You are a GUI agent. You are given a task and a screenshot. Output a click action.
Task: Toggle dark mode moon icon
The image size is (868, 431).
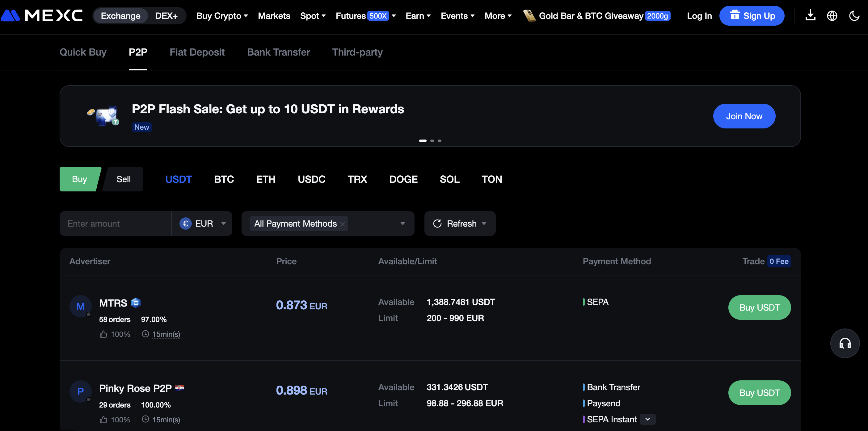[854, 15]
